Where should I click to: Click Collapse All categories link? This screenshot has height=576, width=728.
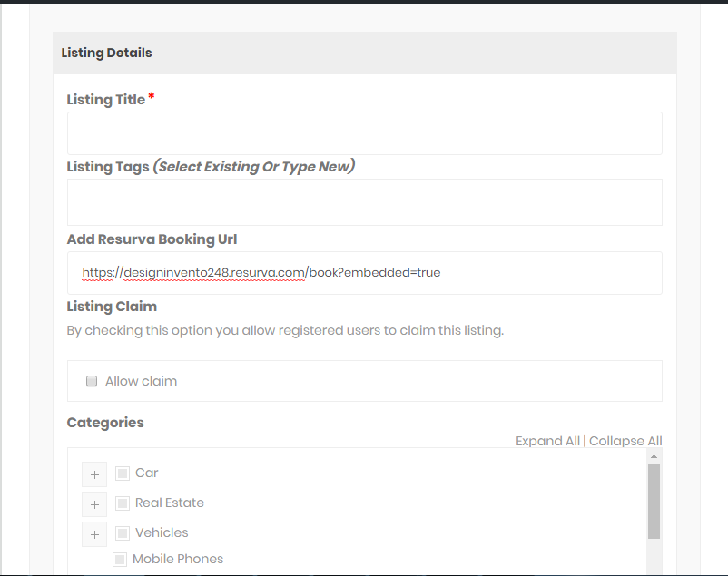point(625,441)
